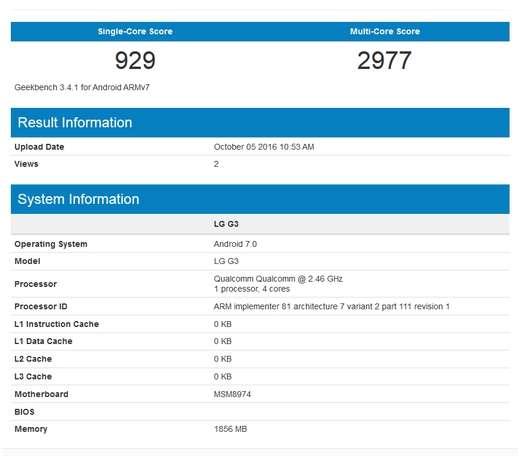Image resolution: width=518 pixels, height=456 pixels.
Task: Click the Motherboard MSM8974 value
Action: (x=232, y=394)
